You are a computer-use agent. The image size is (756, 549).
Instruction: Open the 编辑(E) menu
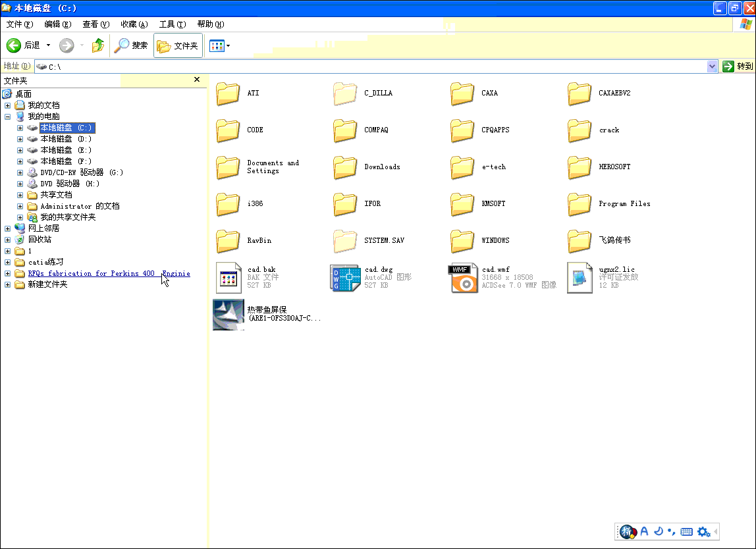tap(58, 24)
